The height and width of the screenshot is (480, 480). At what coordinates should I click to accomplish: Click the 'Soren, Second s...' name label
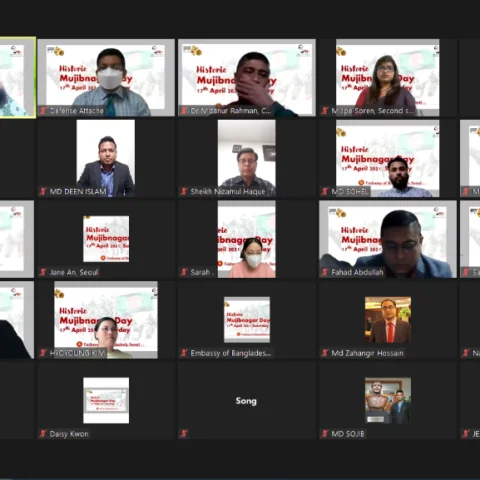[372, 111]
